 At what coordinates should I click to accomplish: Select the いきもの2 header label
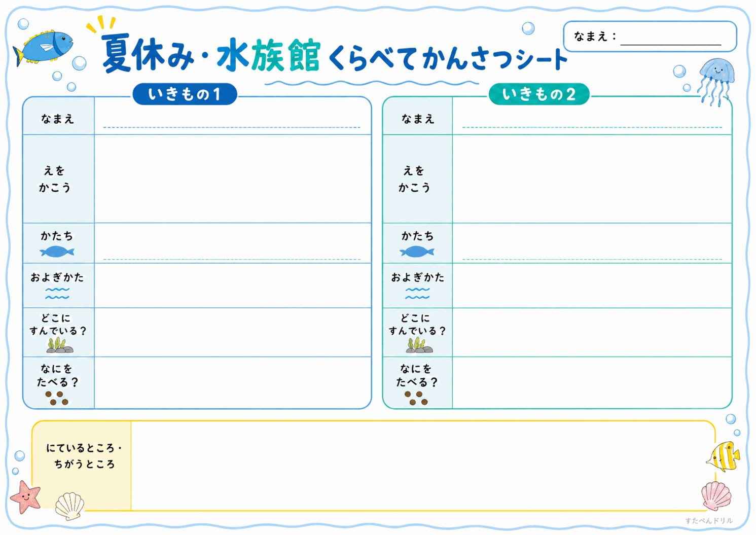tap(539, 94)
